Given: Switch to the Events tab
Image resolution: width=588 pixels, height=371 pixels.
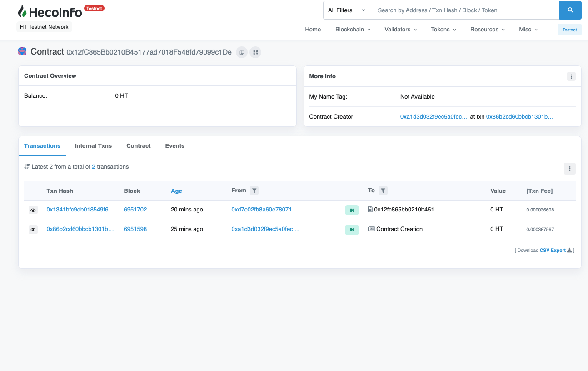Looking at the screenshot, I should 175,146.
